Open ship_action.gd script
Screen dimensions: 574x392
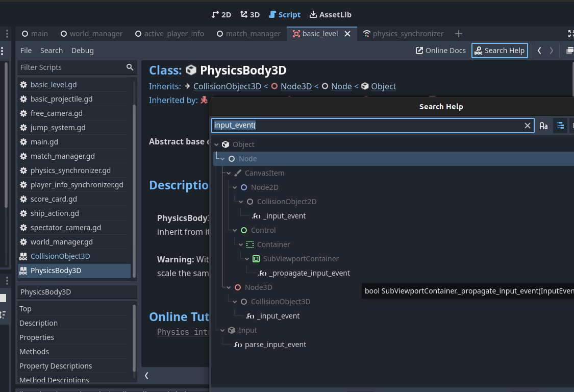74,213
